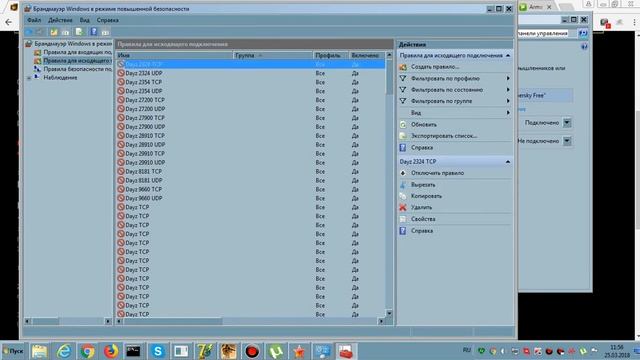Click the rules list horizontal scrollbar right arrow

coord(381,322)
